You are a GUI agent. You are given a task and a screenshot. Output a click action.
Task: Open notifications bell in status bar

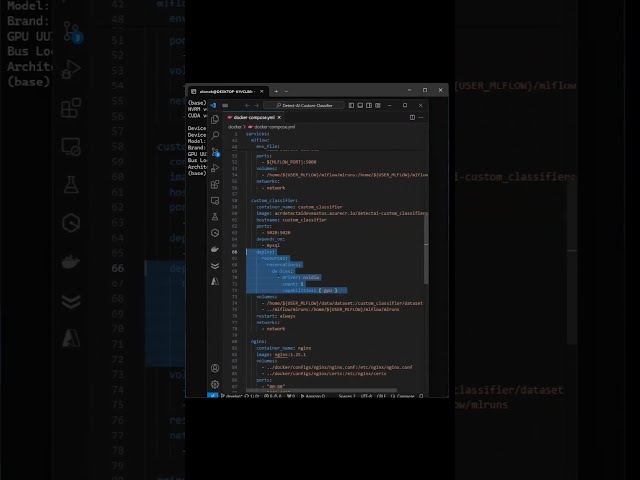coord(421,396)
